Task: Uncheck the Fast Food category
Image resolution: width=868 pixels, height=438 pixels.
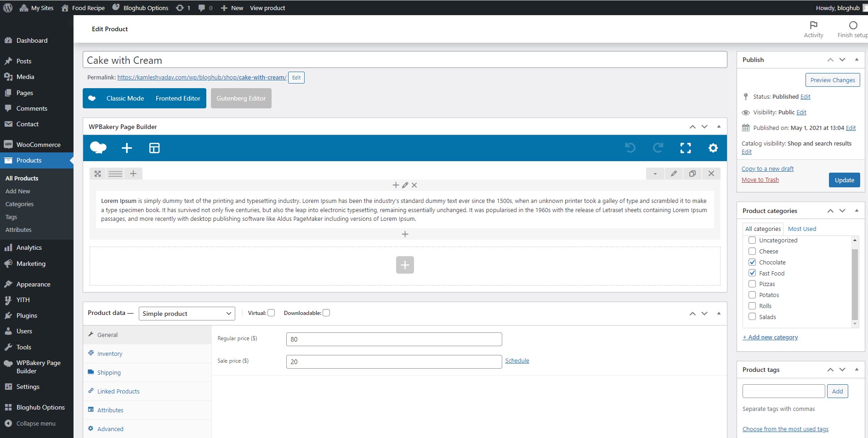Action: 752,273
